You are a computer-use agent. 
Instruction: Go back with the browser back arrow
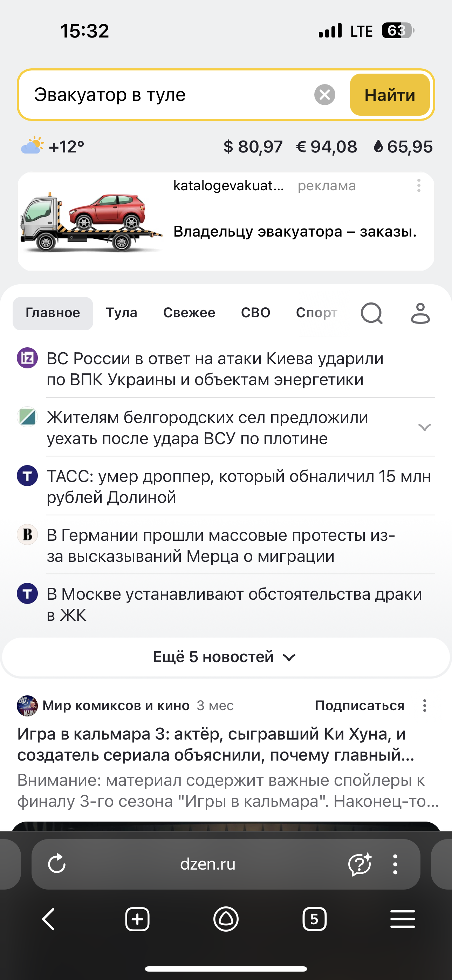(49, 919)
